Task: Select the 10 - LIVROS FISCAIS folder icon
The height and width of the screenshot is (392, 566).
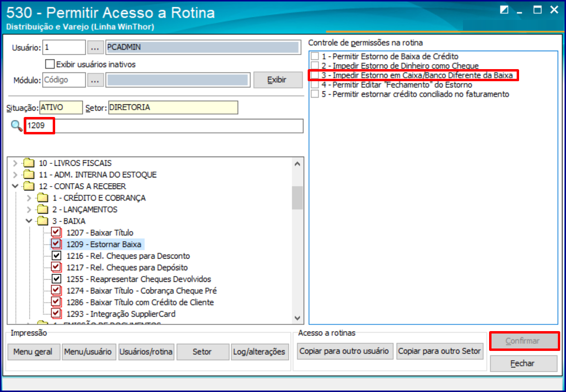Action: point(29,163)
